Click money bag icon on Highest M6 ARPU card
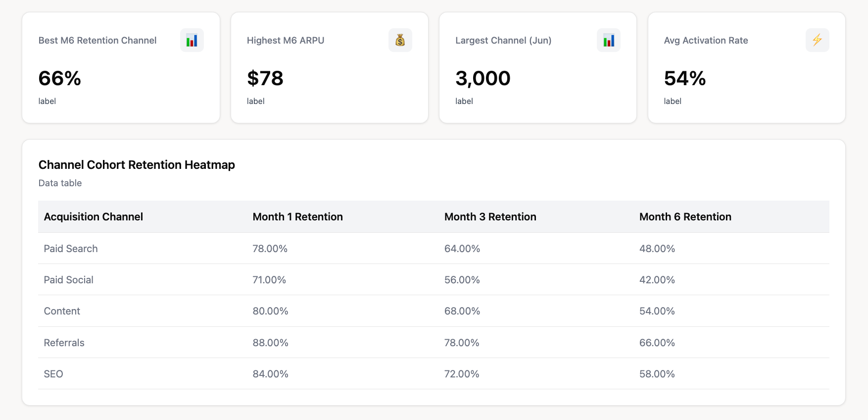The height and width of the screenshot is (420, 868). 400,40
